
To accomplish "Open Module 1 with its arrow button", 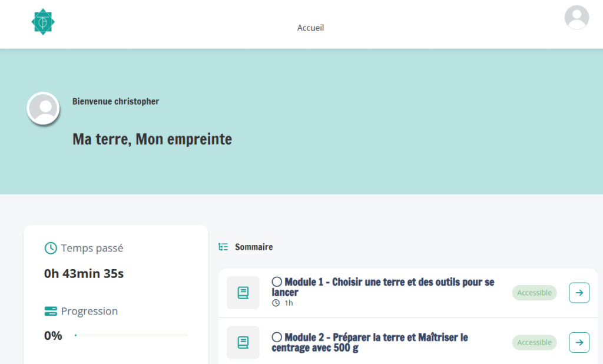I will click(579, 293).
